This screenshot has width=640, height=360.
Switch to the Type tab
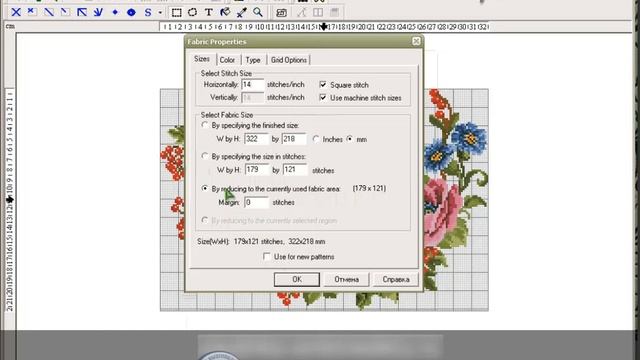click(x=253, y=60)
